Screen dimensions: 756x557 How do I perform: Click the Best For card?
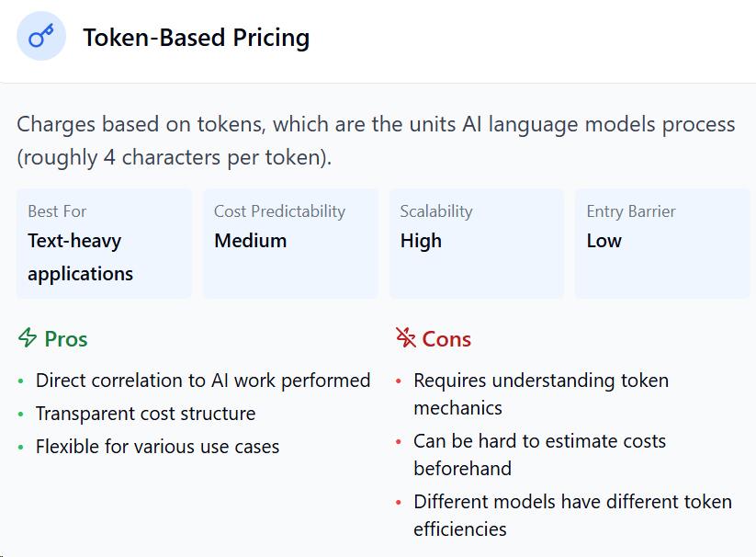pyautogui.click(x=104, y=244)
